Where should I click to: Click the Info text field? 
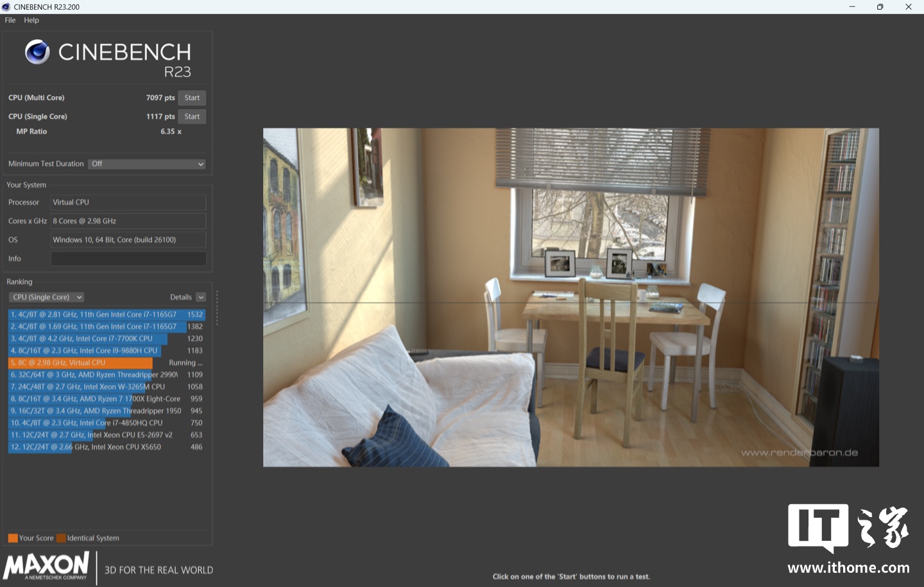(x=128, y=259)
